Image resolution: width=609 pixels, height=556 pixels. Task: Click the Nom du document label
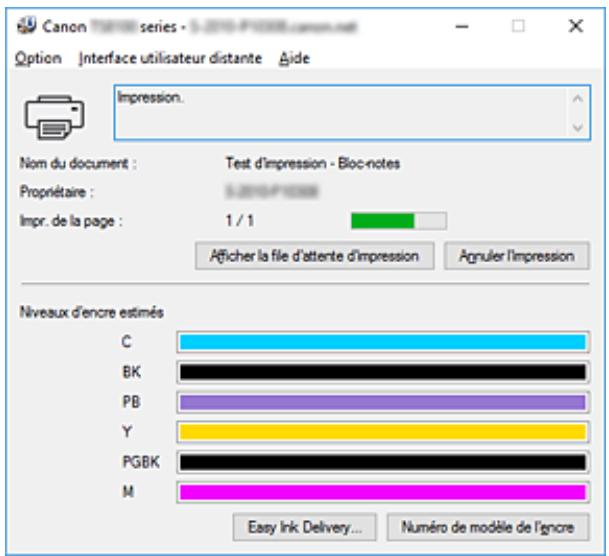pyautogui.click(x=78, y=163)
